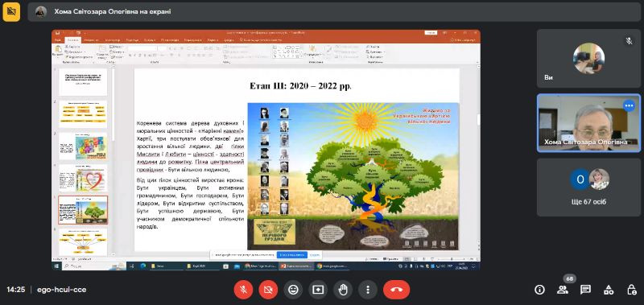Click the 'Хома Світозара Олегівна на екрані' label

click(x=113, y=11)
